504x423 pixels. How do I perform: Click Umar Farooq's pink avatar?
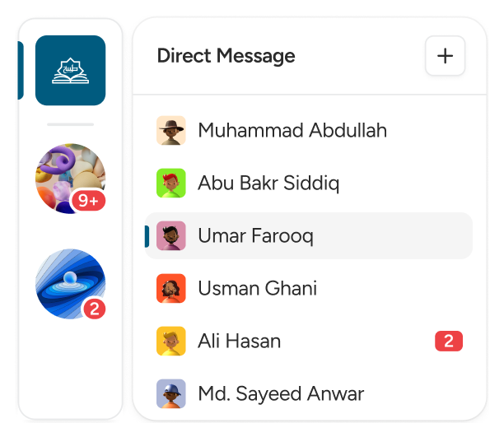(x=171, y=236)
